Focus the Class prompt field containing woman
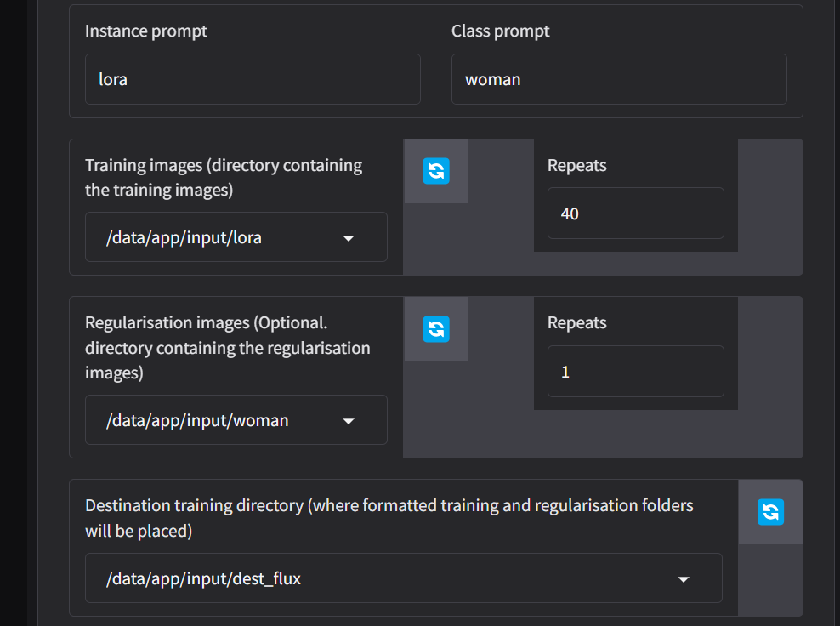Image resolution: width=840 pixels, height=626 pixels. tap(618, 80)
